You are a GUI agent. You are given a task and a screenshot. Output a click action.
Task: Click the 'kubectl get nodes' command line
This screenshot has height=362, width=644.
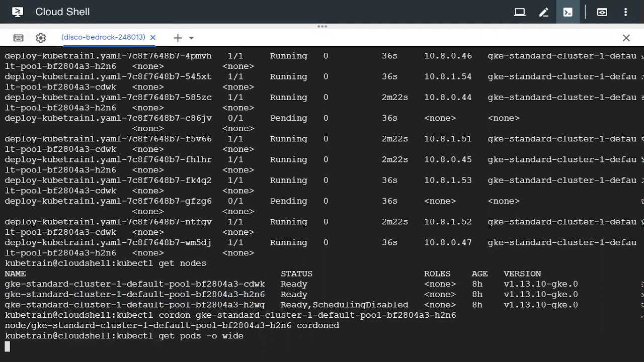pyautogui.click(x=106, y=263)
